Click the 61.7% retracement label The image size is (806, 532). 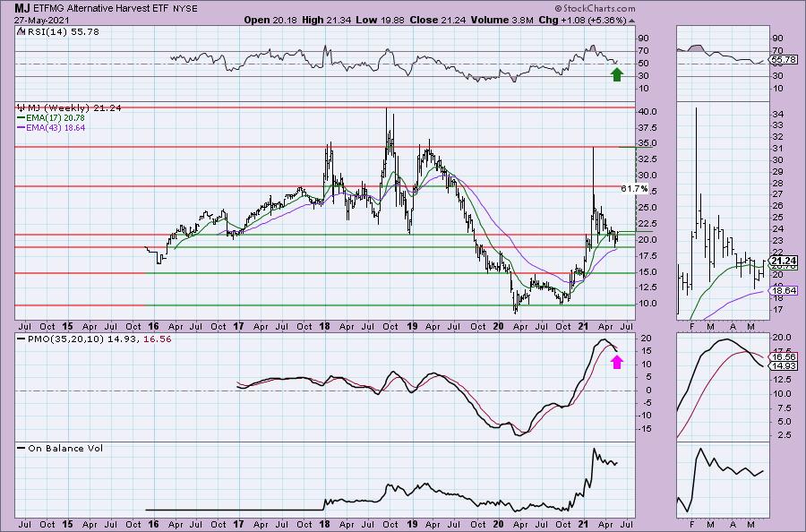[x=634, y=189]
